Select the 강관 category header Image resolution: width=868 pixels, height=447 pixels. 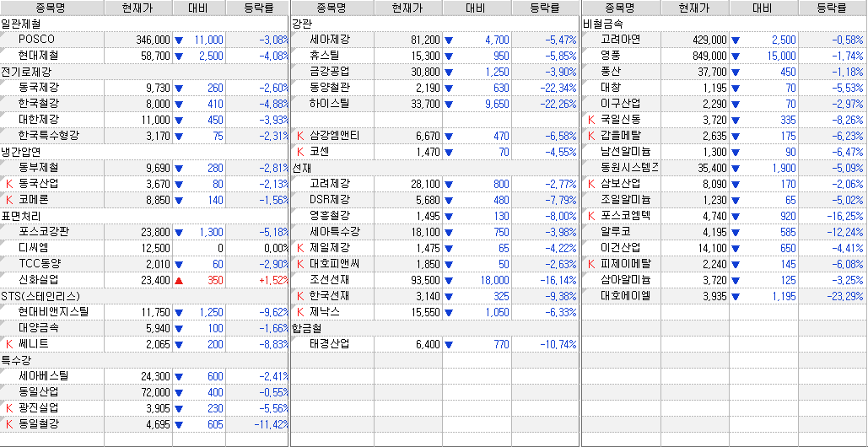click(x=302, y=24)
